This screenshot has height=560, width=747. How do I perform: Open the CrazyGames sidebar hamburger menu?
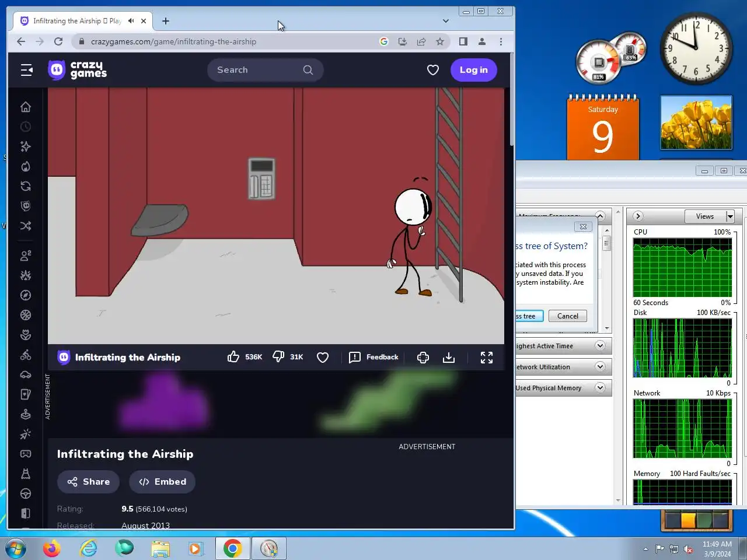[x=26, y=70]
